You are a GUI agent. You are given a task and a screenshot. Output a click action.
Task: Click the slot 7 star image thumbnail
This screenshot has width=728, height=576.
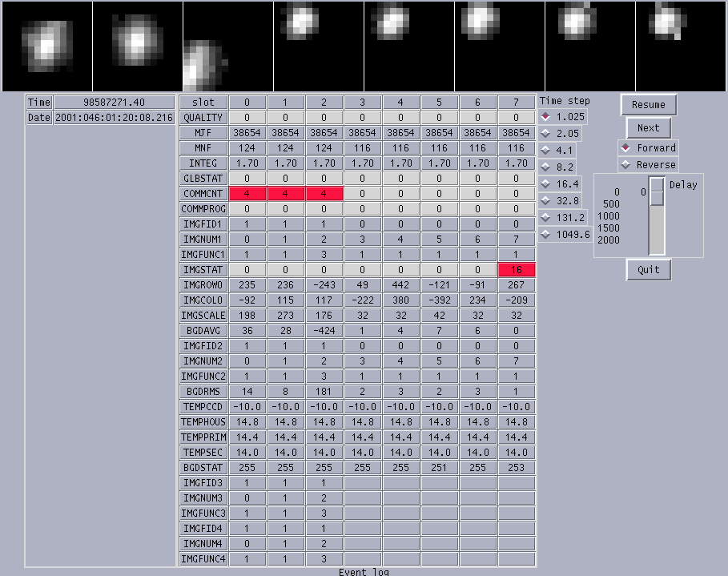pyautogui.click(x=681, y=46)
